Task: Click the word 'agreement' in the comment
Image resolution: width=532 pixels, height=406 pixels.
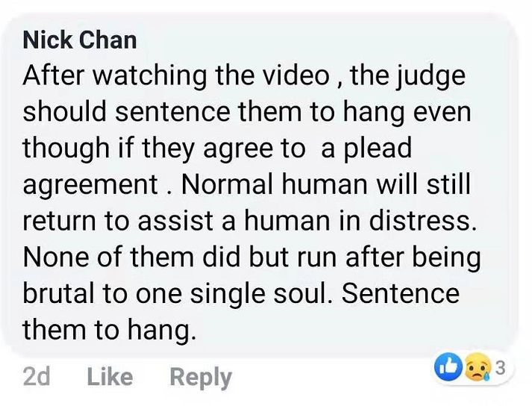Action: 90,187
